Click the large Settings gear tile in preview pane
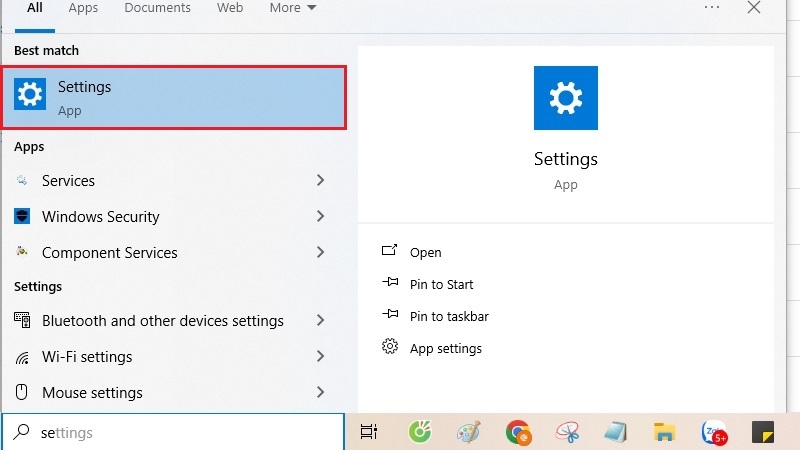The height and width of the screenshot is (450, 800). (x=566, y=98)
